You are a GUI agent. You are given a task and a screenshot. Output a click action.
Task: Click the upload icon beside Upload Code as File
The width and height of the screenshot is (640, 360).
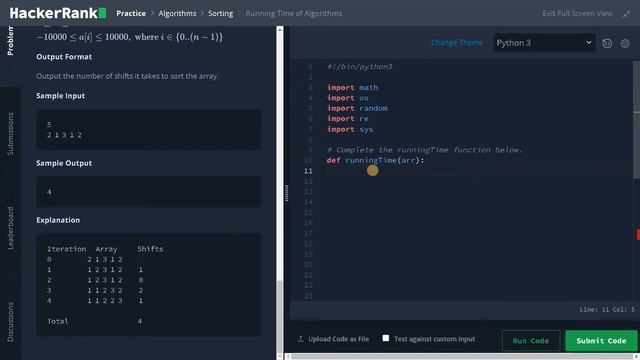[301, 339]
